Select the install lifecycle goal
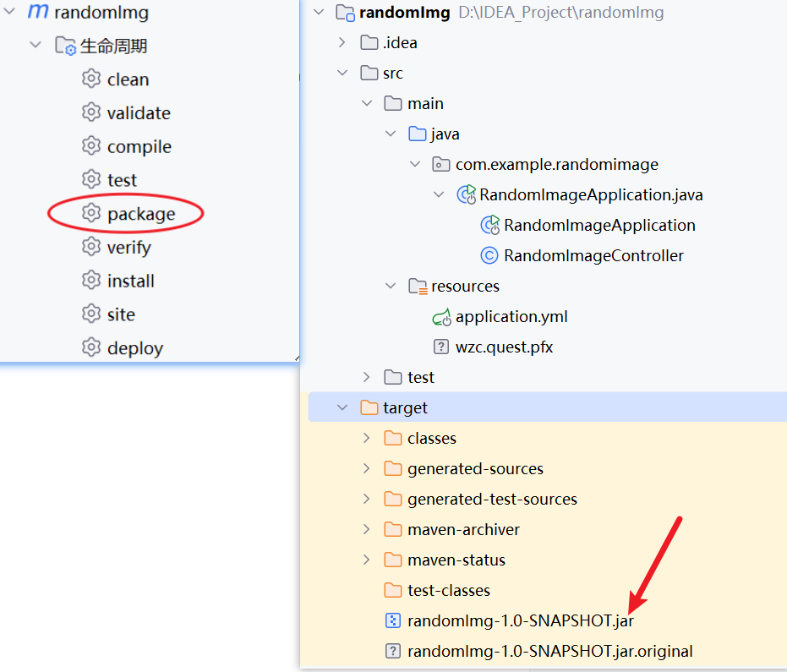Viewport: 787px width, 672px height. click(130, 281)
